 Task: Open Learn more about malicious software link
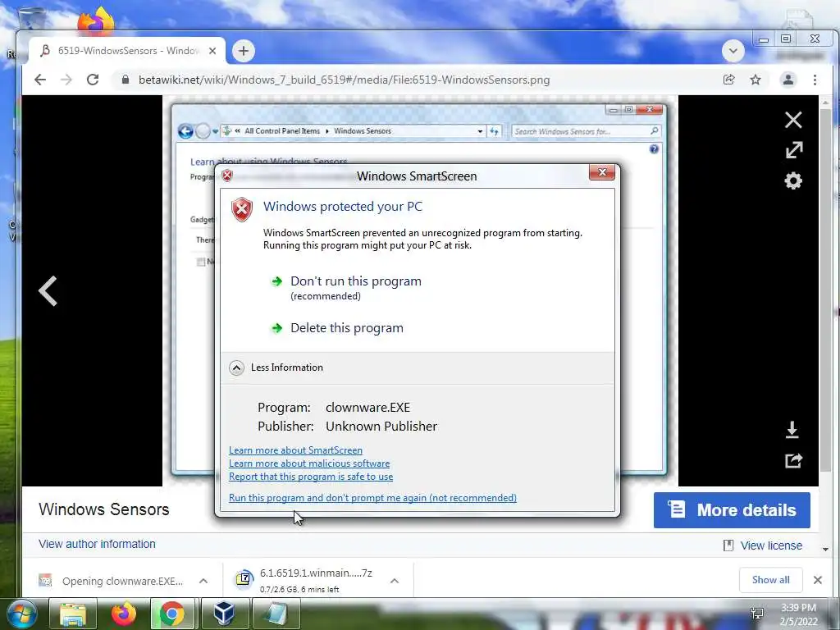tap(309, 463)
